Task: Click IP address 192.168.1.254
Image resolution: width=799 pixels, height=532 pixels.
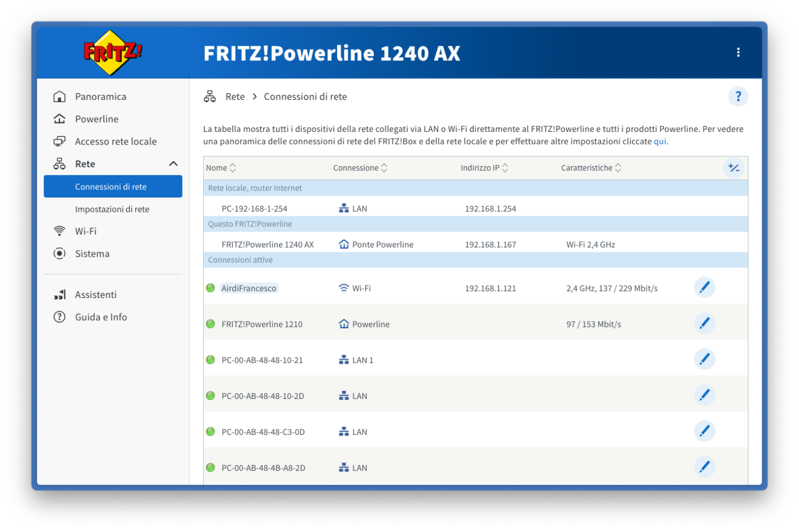Action: tap(490, 208)
